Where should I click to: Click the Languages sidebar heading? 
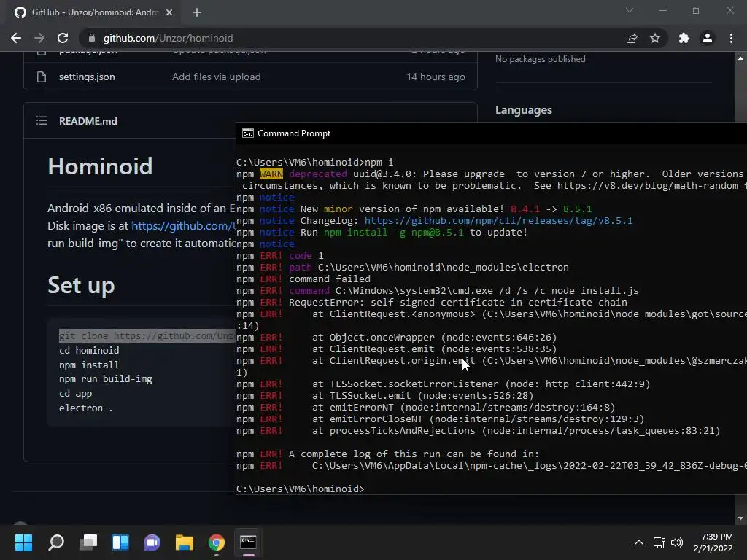coord(524,110)
